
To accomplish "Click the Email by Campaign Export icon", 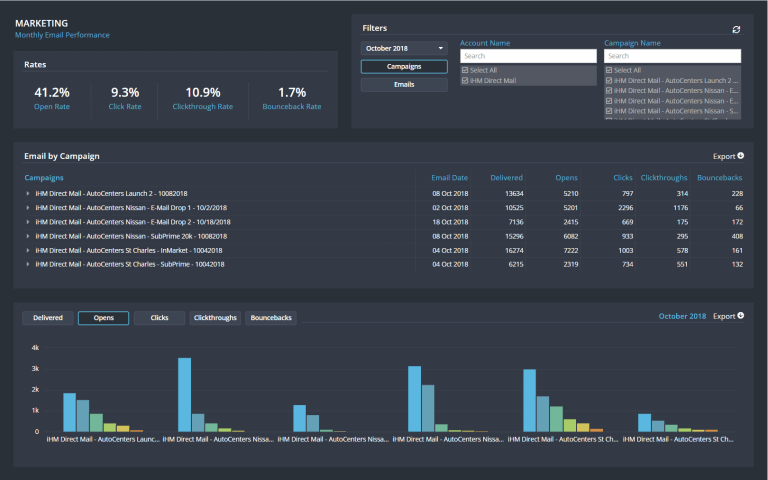I will (x=741, y=156).
